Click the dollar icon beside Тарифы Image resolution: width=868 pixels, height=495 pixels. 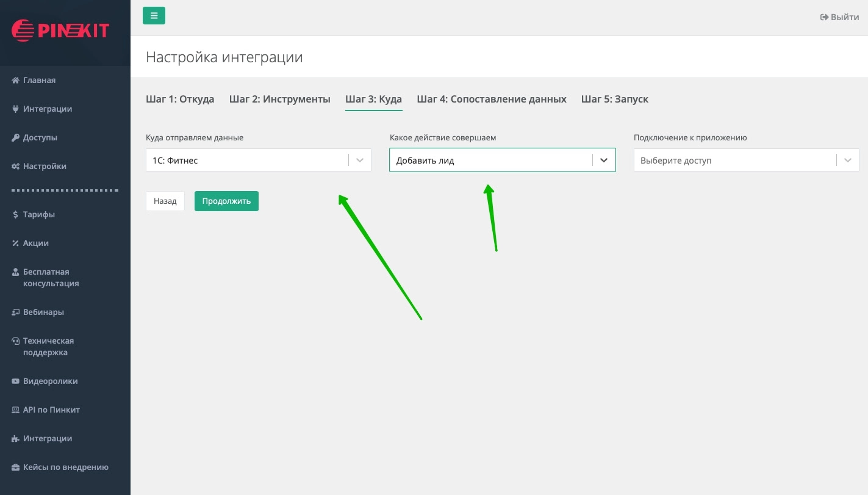click(16, 215)
